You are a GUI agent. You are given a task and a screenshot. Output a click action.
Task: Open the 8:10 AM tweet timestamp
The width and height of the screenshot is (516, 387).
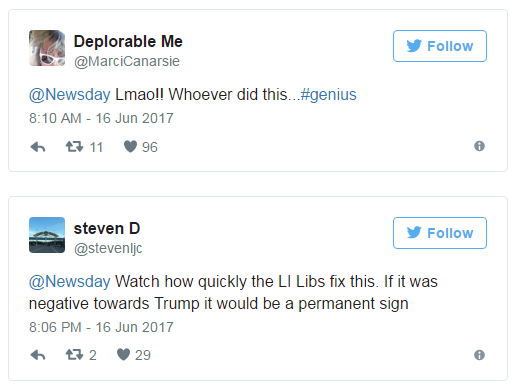(x=101, y=118)
